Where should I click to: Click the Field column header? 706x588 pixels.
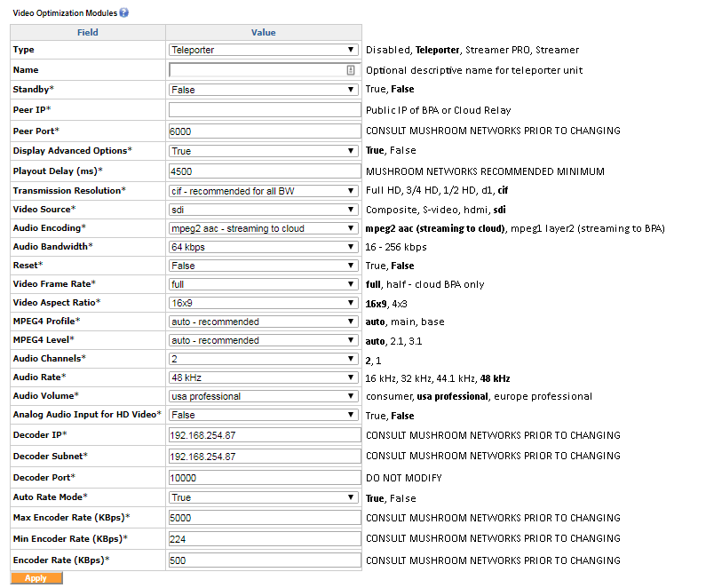coord(88,32)
